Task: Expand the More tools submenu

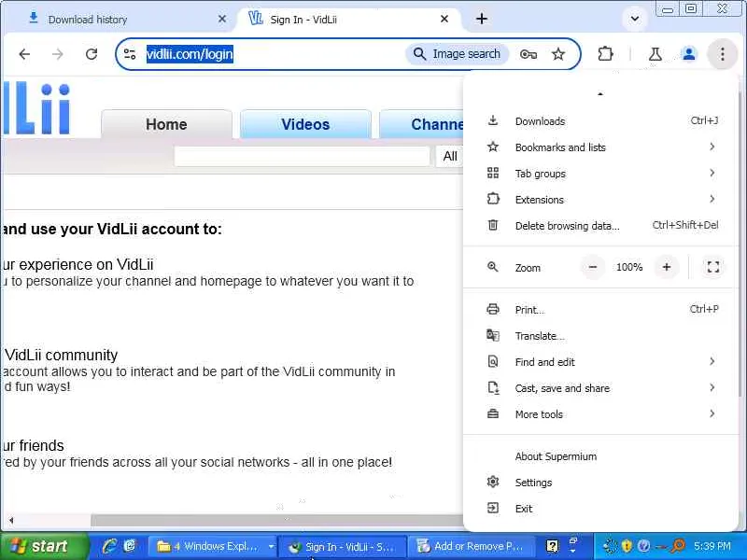Action: pyautogui.click(x=601, y=414)
